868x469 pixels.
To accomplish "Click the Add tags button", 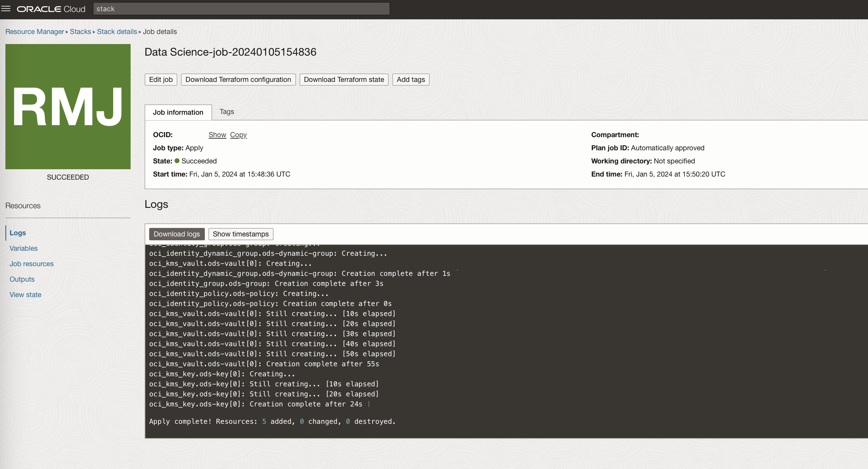I will (x=410, y=80).
